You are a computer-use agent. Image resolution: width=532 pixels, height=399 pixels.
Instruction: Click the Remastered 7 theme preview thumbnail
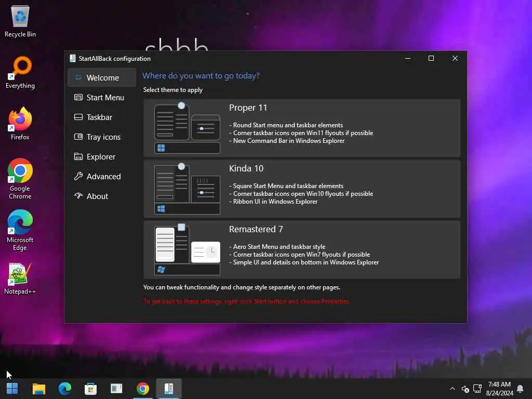coord(187,249)
